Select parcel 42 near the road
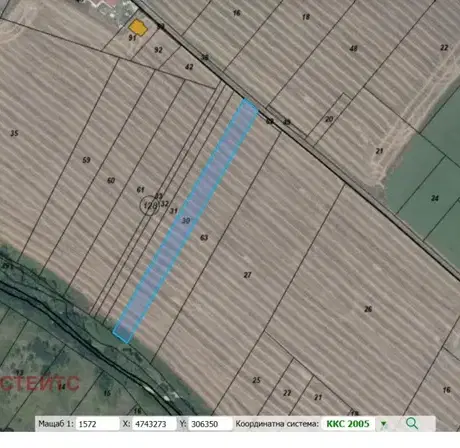The width and height of the screenshot is (460, 448). [x=189, y=67]
